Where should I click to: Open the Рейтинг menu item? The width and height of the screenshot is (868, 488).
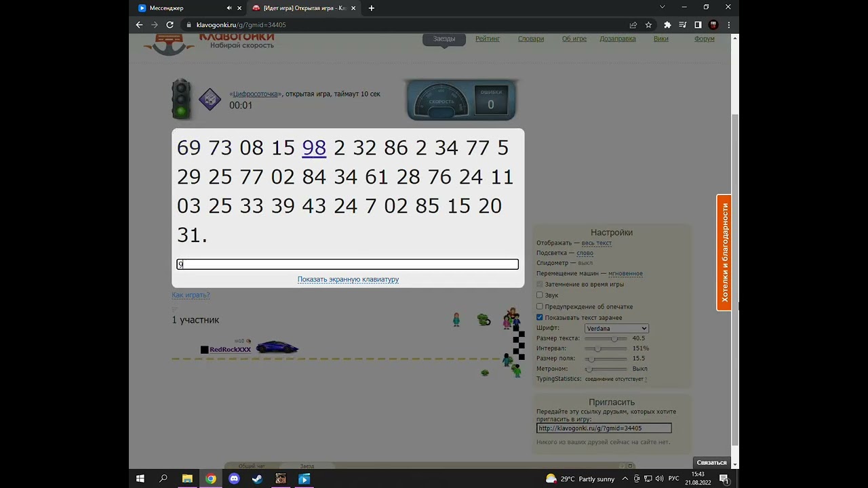pyautogui.click(x=488, y=39)
